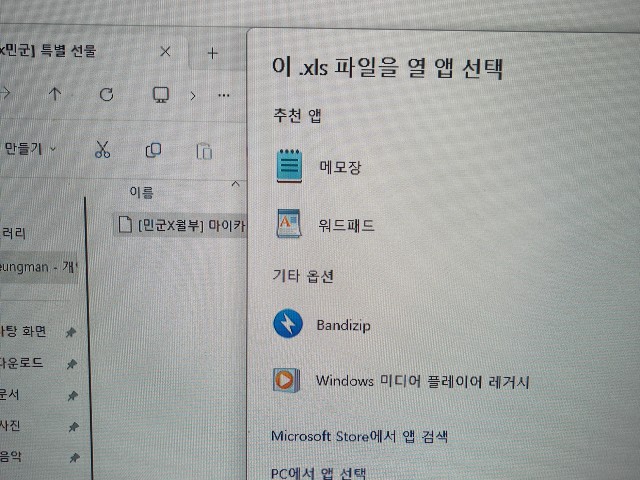640x480 pixels.
Task: Open 문서 in the sidebar
Action: coord(10,394)
